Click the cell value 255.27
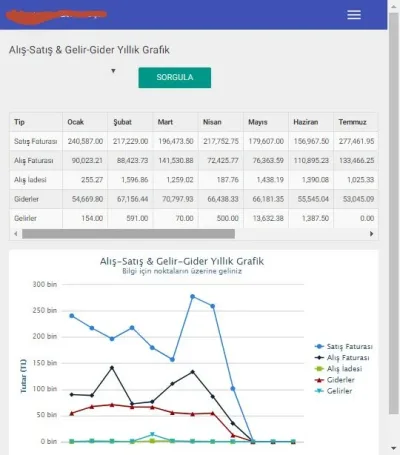The height and width of the screenshot is (455, 400). 92,180
